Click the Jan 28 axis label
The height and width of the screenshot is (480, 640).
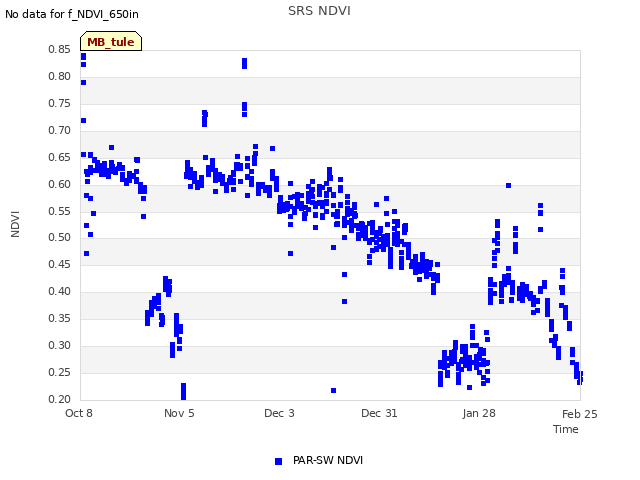[479, 413]
